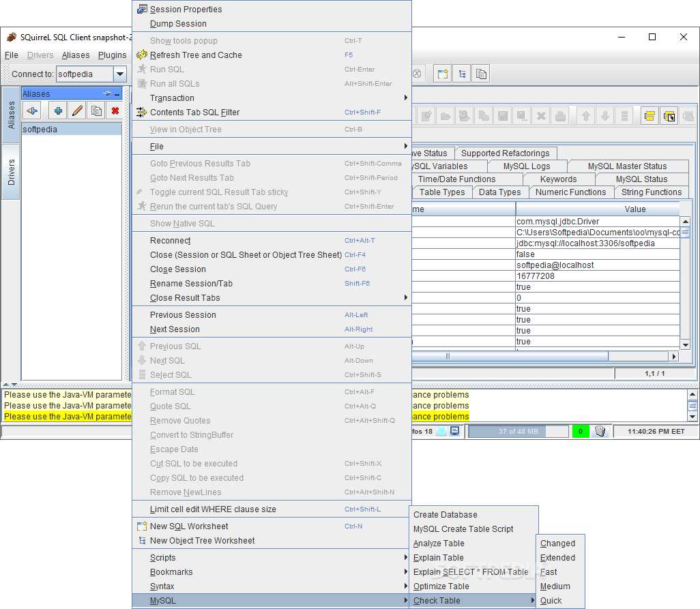Open the Check Table submenu
Viewport: 700px width, 609px height.
(x=473, y=601)
